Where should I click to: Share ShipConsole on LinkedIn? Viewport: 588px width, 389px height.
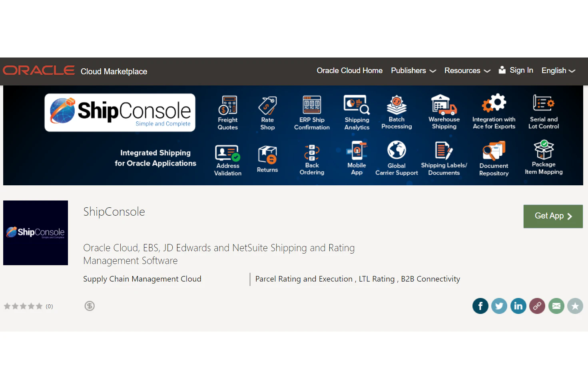(518, 306)
